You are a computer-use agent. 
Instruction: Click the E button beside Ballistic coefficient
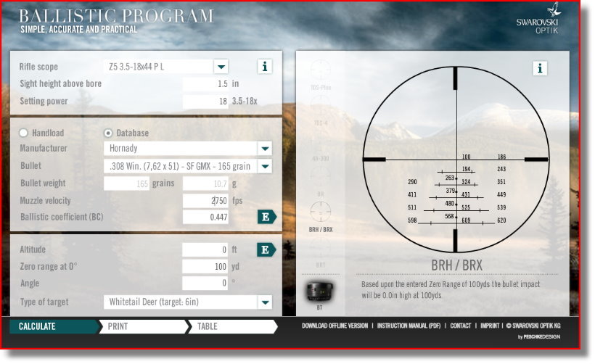click(x=267, y=217)
